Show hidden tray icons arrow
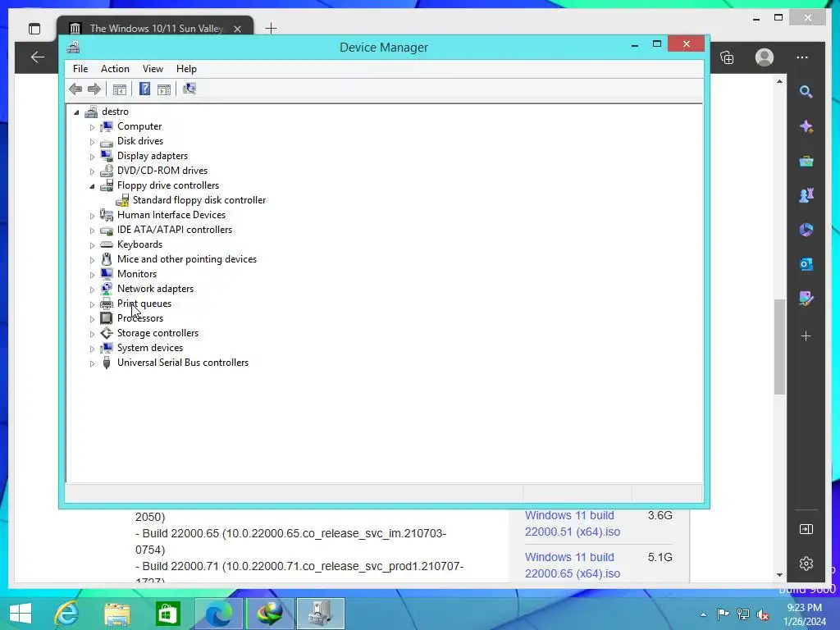Image resolution: width=840 pixels, height=630 pixels. click(x=703, y=614)
